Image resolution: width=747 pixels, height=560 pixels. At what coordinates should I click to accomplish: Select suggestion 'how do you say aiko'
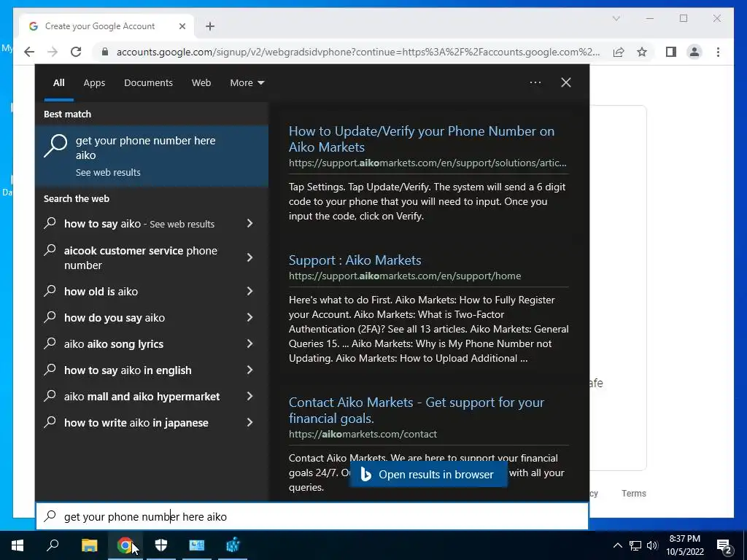pos(115,318)
